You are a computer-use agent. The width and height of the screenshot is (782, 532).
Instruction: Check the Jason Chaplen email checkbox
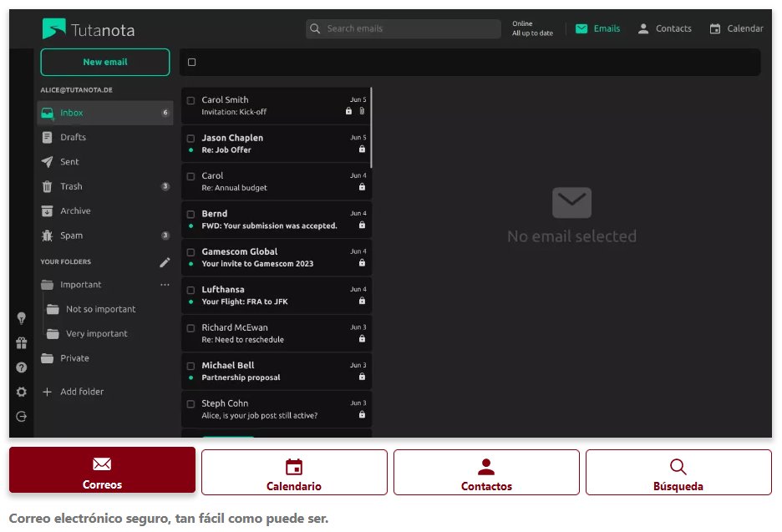coord(190,139)
